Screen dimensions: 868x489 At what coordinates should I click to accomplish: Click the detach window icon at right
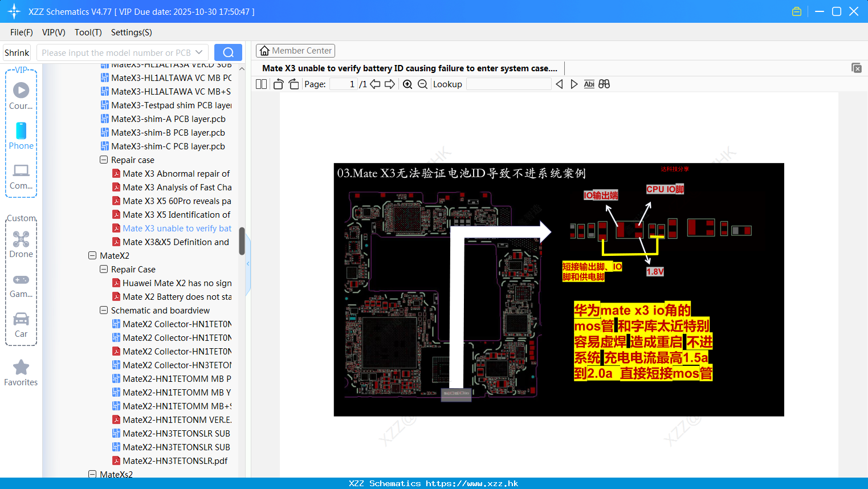click(856, 68)
